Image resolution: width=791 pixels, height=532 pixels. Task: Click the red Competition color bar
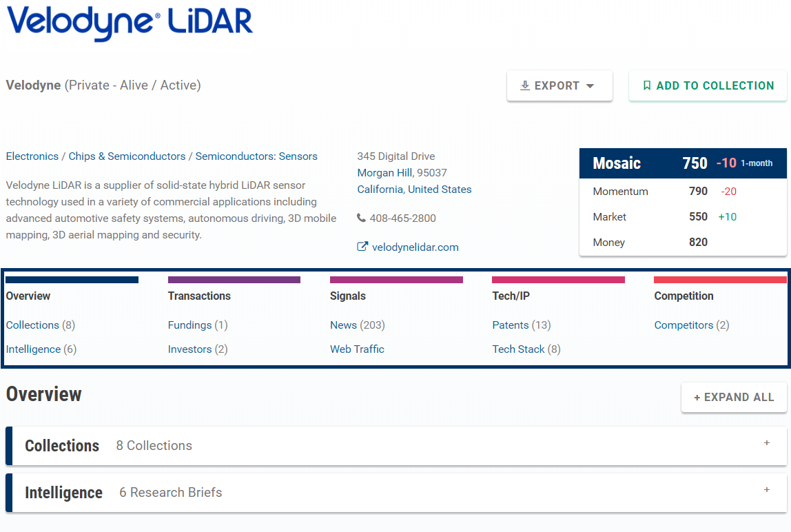pyautogui.click(x=720, y=280)
